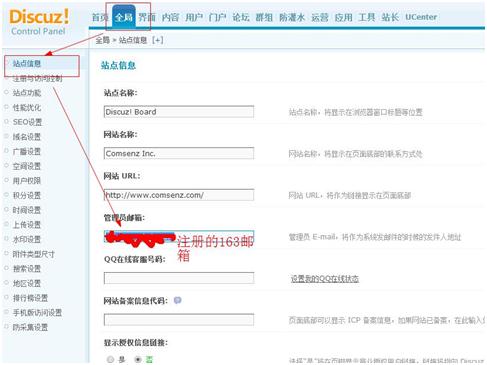
Task: Open the 论坛 navigation tab
Action: [241, 17]
